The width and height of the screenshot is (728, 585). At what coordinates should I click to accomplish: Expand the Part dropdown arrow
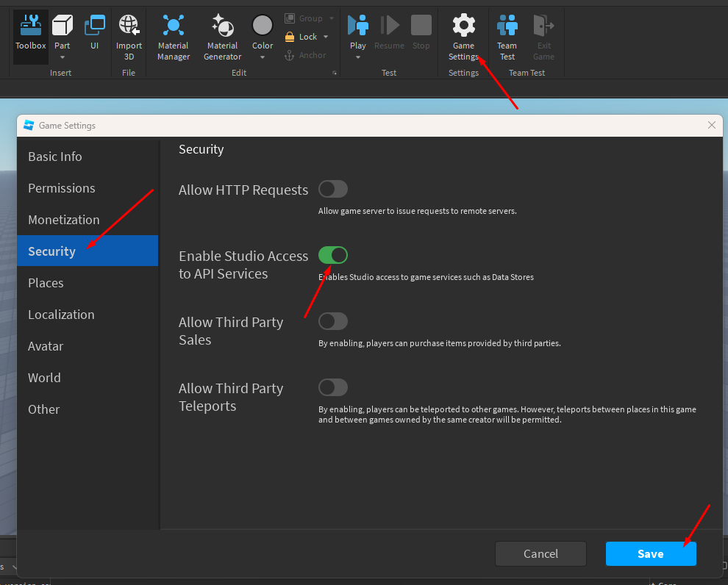click(x=63, y=57)
